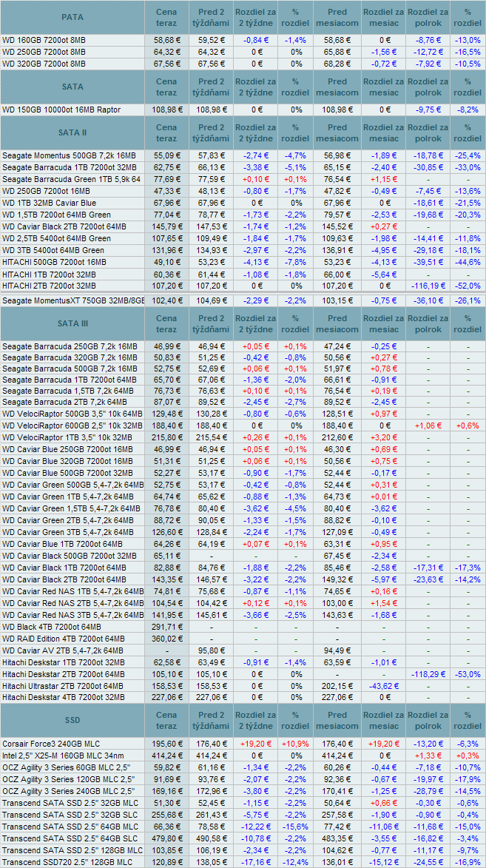486x868 pixels.
Task: Select WD VelociRaptor 500GB 3,5" 10k 64MB
Action: pyautogui.click(x=73, y=414)
